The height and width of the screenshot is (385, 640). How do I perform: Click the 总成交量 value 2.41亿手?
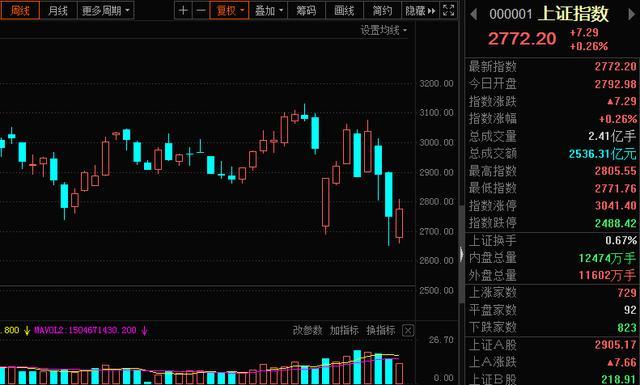point(612,136)
